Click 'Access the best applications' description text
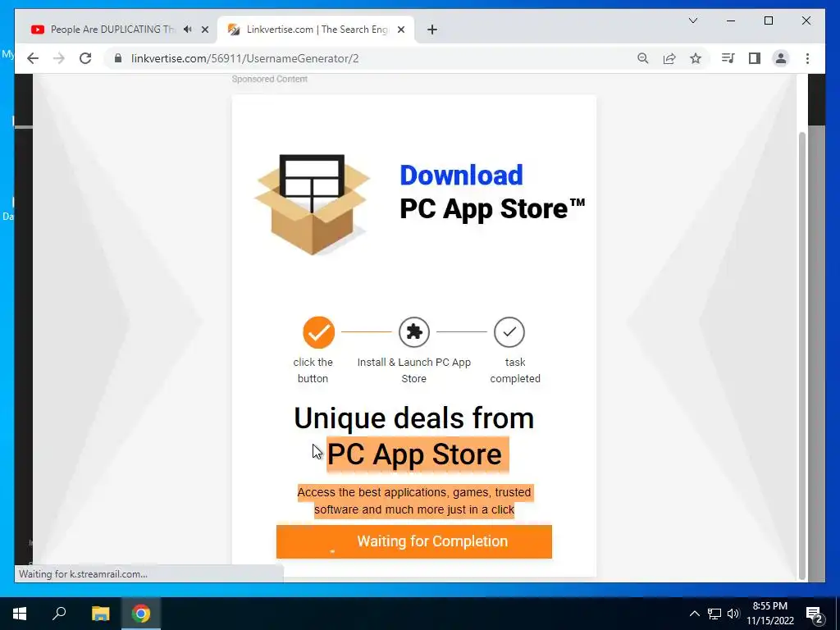Screen dimensions: 840x630 (414, 501)
